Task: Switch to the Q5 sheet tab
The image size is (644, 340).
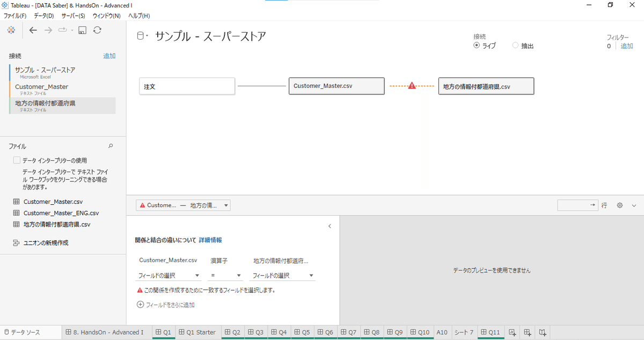Action: [x=302, y=332]
